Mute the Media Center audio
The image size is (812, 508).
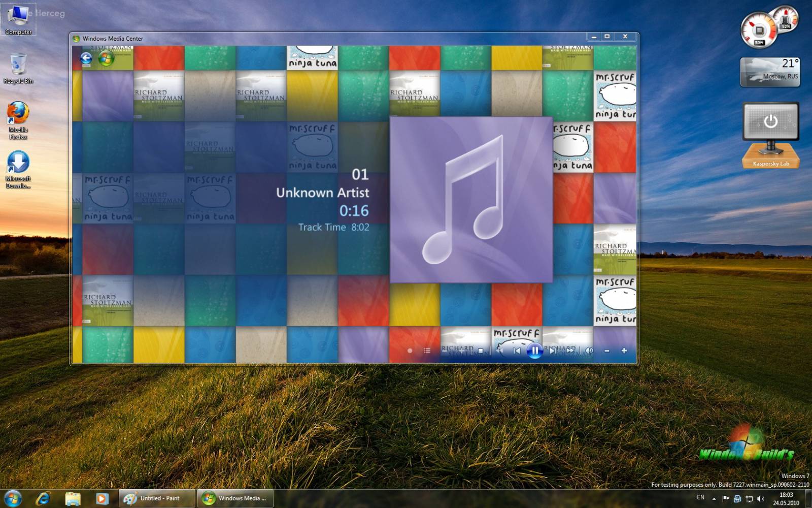tap(589, 351)
